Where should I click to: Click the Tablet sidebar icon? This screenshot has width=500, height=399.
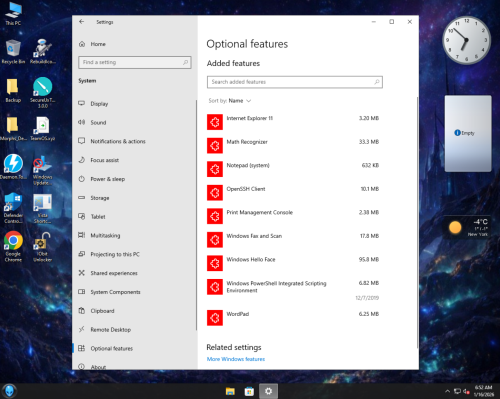pos(82,216)
